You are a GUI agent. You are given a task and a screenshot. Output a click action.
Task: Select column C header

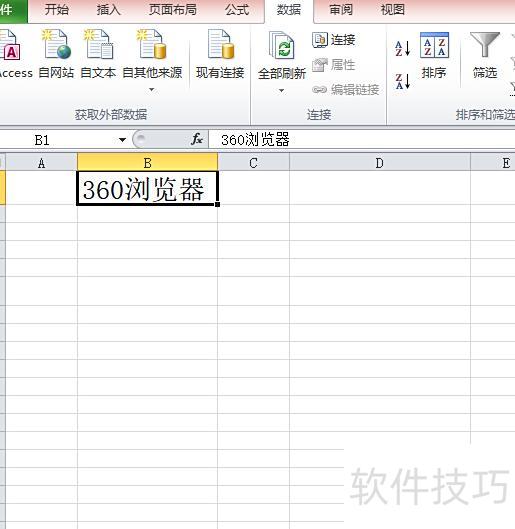tap(253, 163)
